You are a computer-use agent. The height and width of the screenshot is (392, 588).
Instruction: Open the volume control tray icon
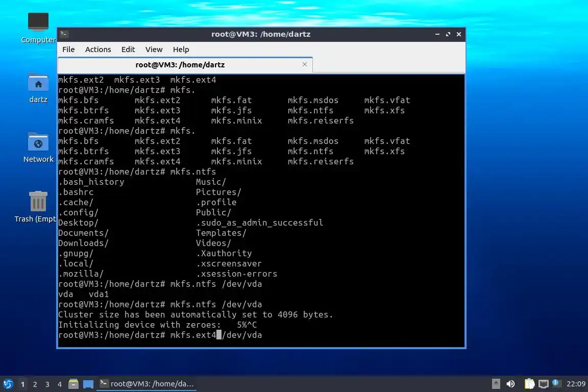pos(510,384)
